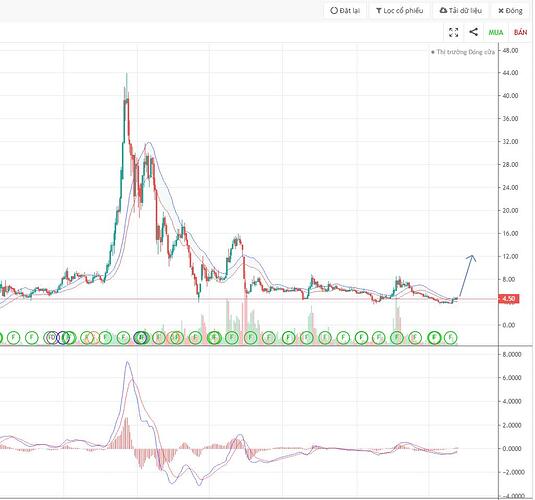The width and height of the screenshot is (535, 500).
Task: Open the Lọc cổ phiếu stock filter
Action: [400, 11]
